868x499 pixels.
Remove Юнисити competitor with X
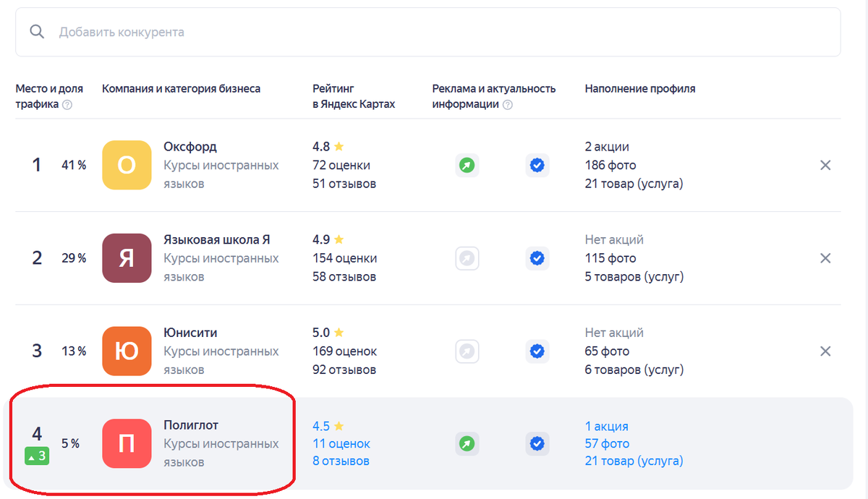(x=825, y=351)
